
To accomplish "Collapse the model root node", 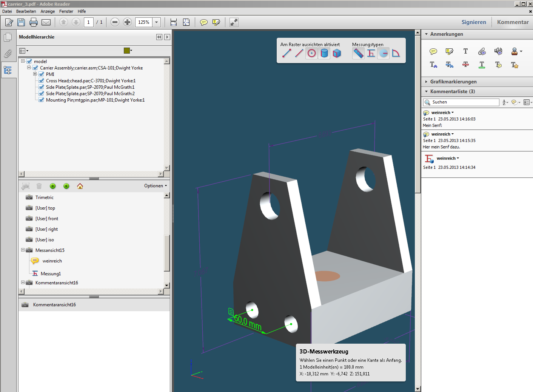I will coord(23,61).
